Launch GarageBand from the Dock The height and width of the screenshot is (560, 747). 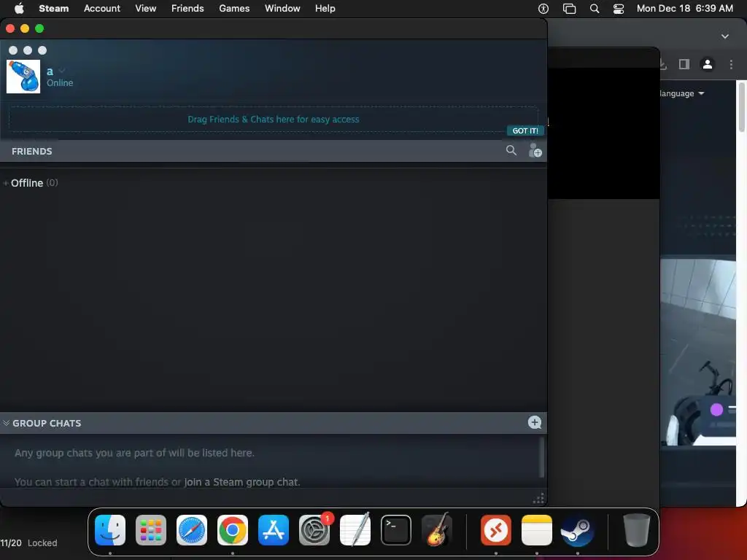tap(437, 530)
